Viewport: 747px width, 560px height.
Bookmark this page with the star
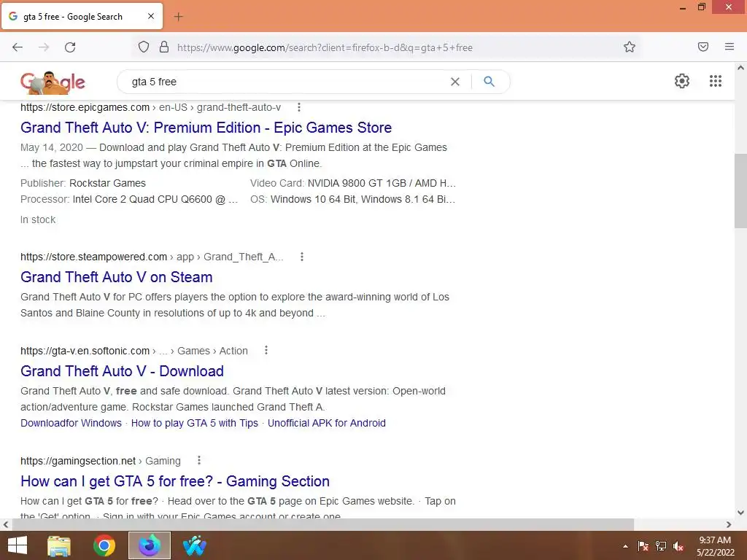point(630,47)
